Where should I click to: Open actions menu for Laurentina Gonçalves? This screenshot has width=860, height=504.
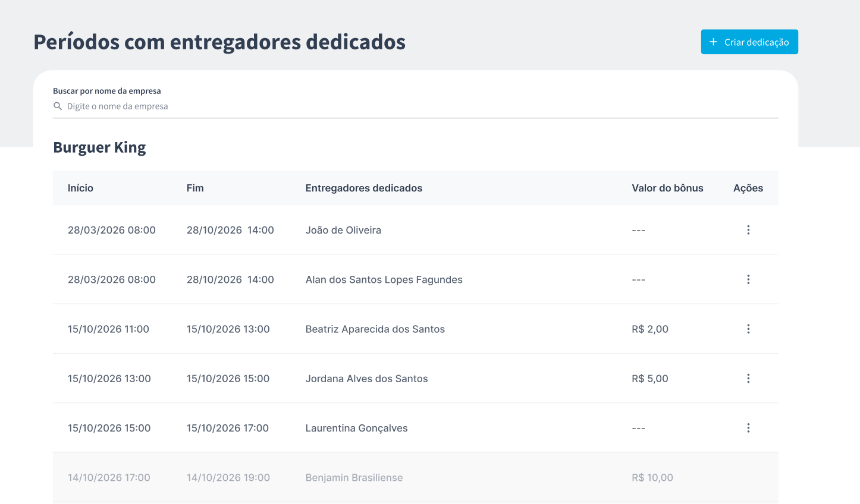pos(748,428)
